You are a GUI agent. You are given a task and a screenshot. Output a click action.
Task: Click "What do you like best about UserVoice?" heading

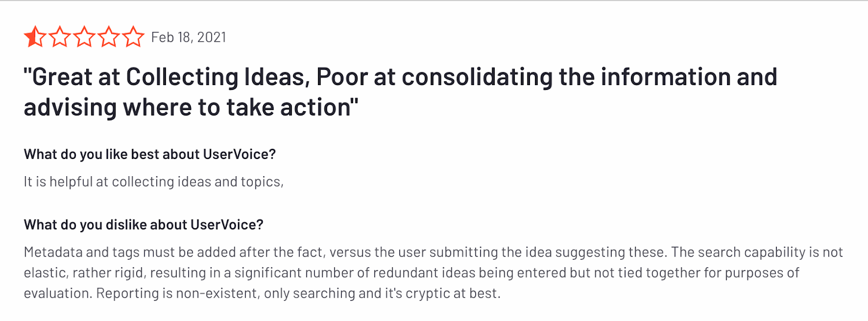[x=150, y=155]
